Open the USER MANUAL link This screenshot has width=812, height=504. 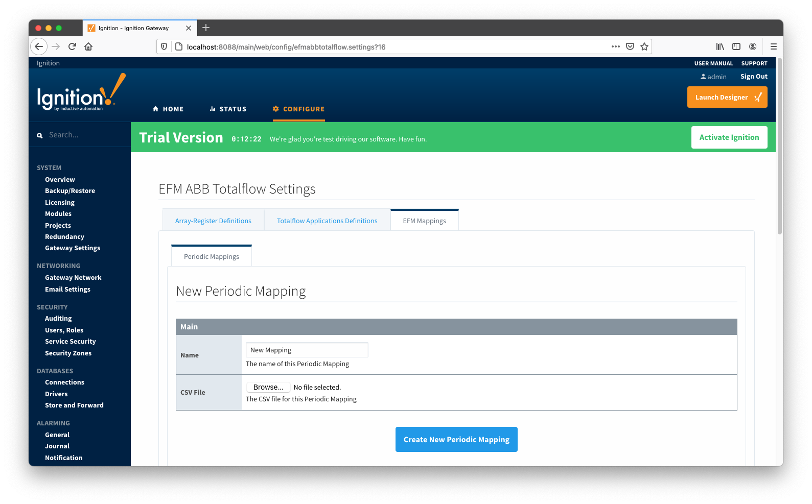point(713,63)
